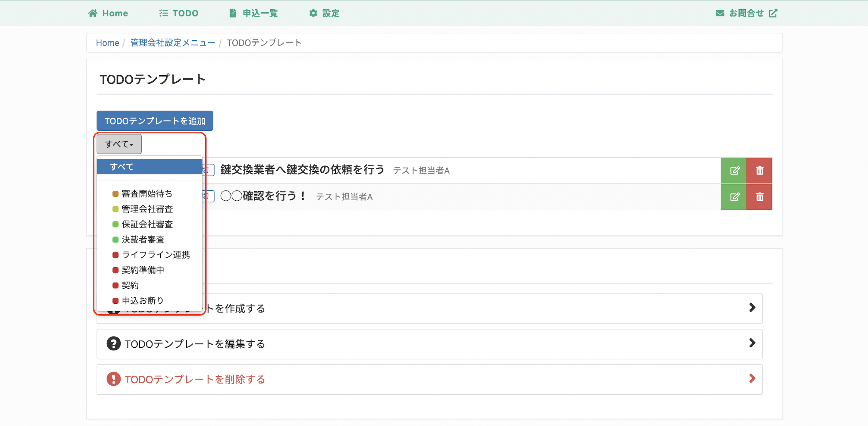Delete the 鍵交換業者へ鍵交換の依頼を行う template

point(759,171)
